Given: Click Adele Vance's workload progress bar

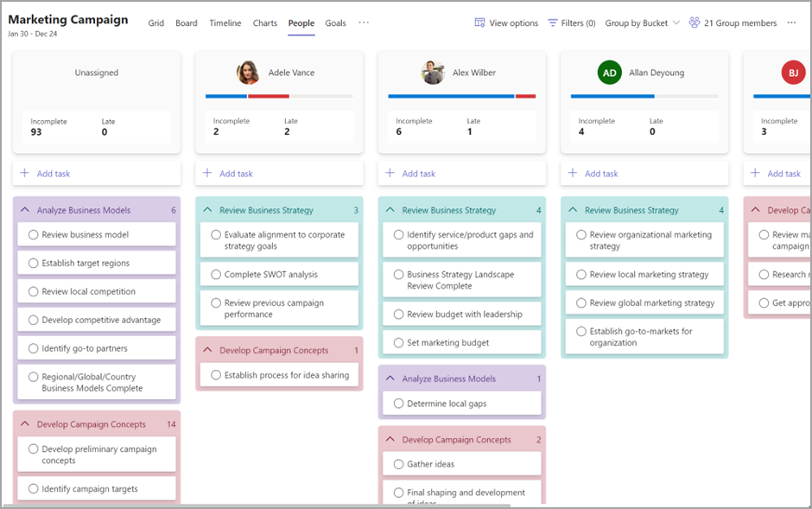Looking at the screenshot, I should click(279, 96).
